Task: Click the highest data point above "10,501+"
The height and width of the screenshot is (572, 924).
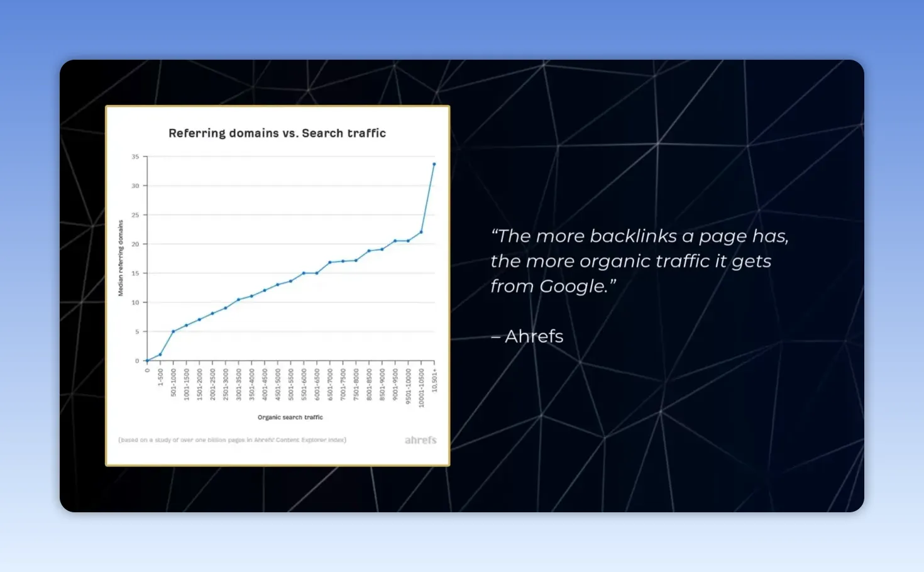Action: (434, 164)
